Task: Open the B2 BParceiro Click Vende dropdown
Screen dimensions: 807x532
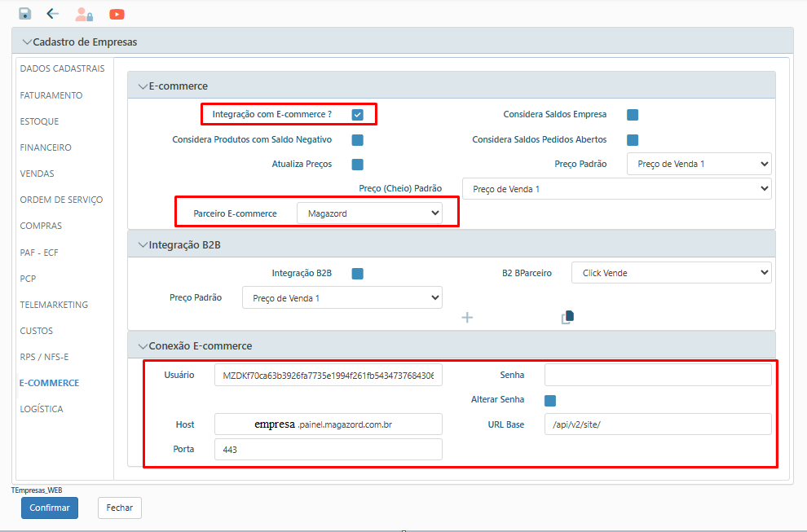Action: [x=671, y=273]
